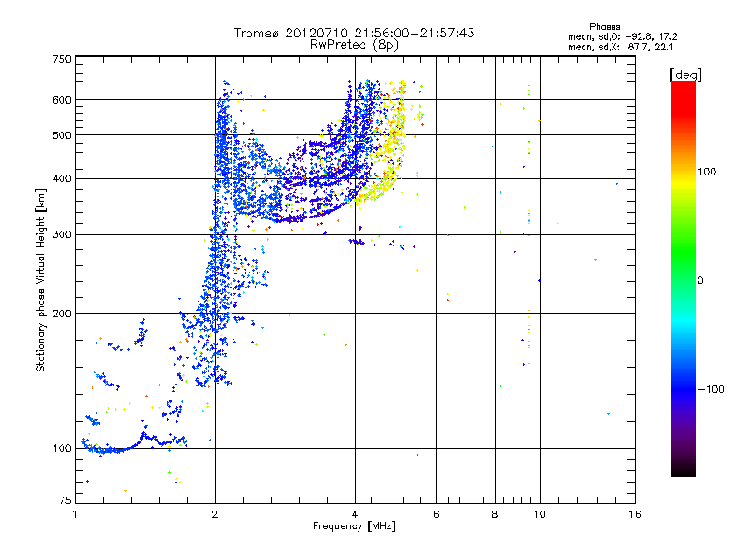Image resolution: width=747 pixels, height=560 pixels.
Task: Click the 'Stationary phase Virtual Height [km]' axis label
Action: (41, 281)
